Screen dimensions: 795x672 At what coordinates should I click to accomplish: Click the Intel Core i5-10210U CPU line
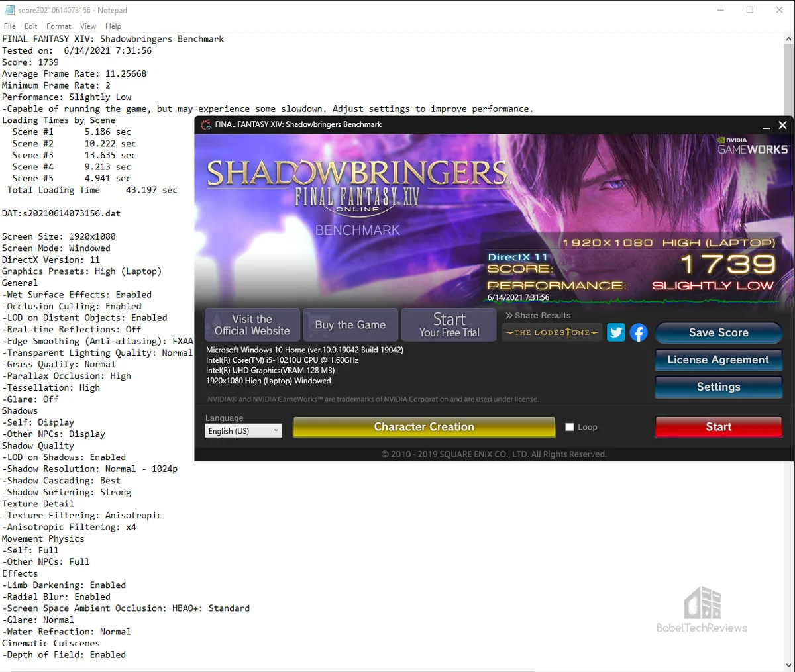282,360
